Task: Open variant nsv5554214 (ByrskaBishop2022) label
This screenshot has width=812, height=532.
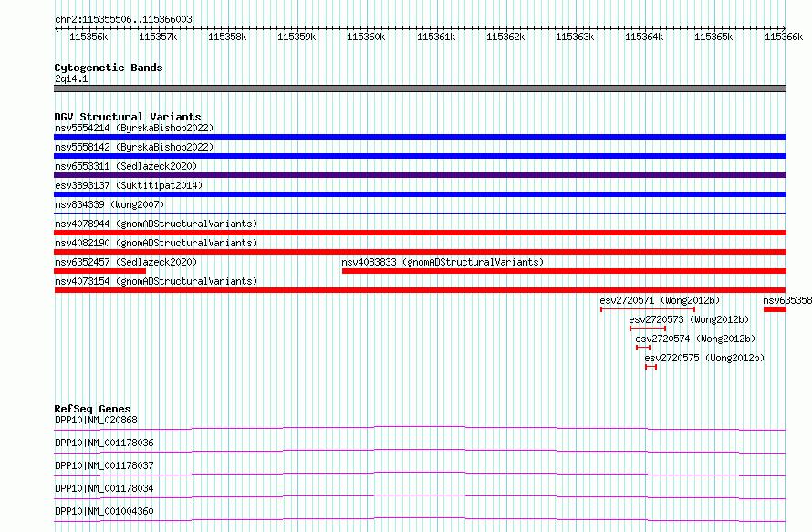Action: [x=134, y=128]
